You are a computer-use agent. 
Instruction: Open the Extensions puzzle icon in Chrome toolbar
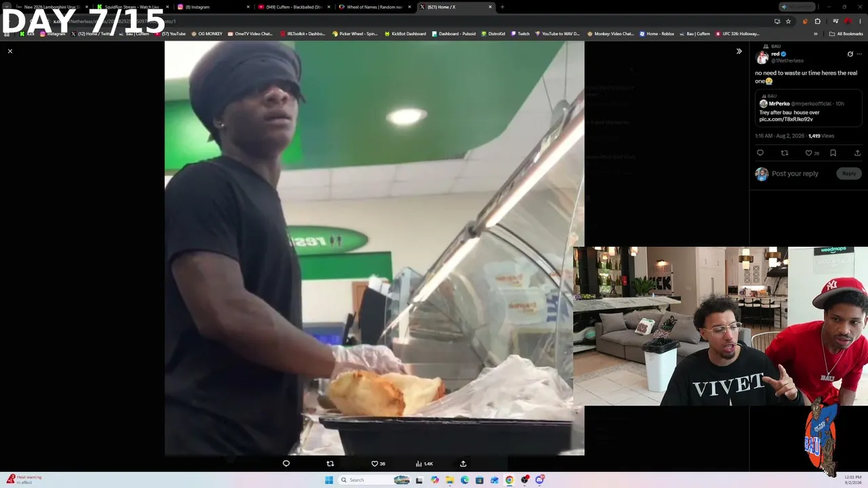[x=817, y=21]
